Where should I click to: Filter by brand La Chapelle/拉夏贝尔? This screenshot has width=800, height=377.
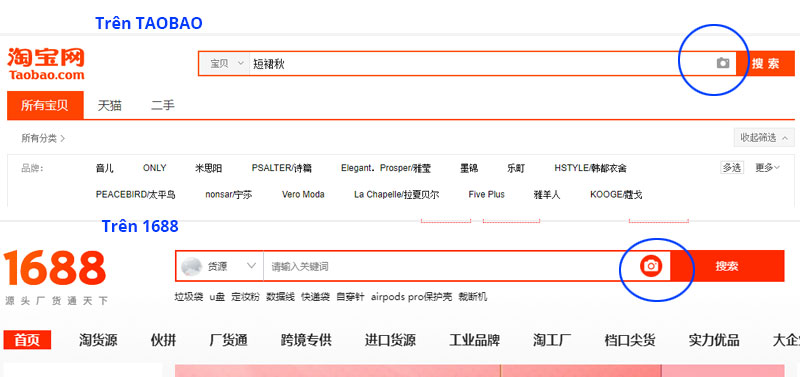396,194
